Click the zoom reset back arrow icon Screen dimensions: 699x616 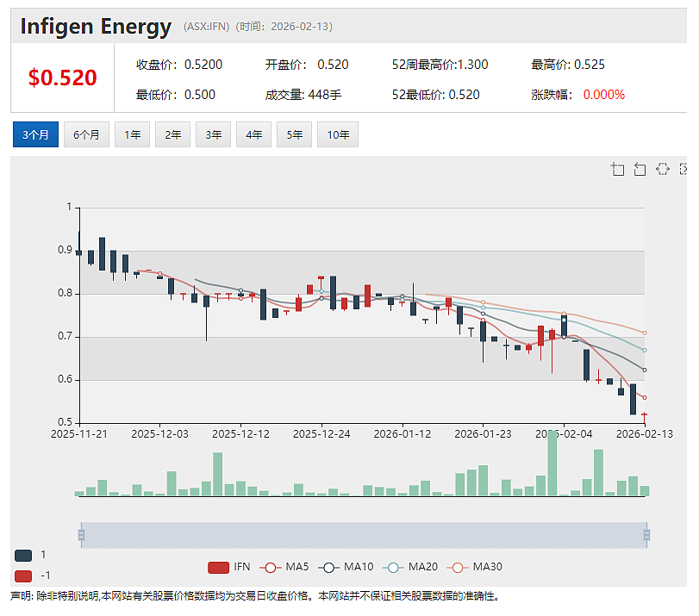tap(640, 169)
